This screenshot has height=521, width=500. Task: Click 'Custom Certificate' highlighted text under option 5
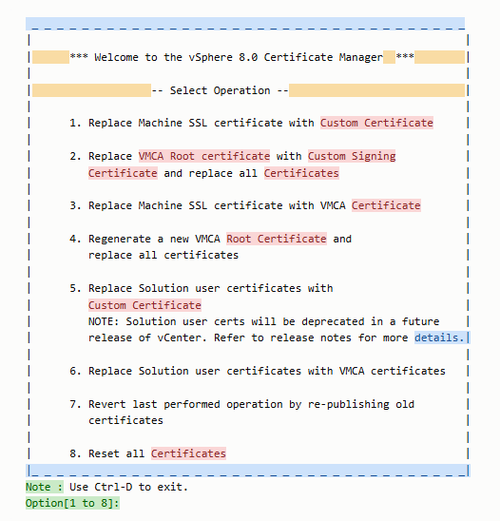tap(145, 305)
